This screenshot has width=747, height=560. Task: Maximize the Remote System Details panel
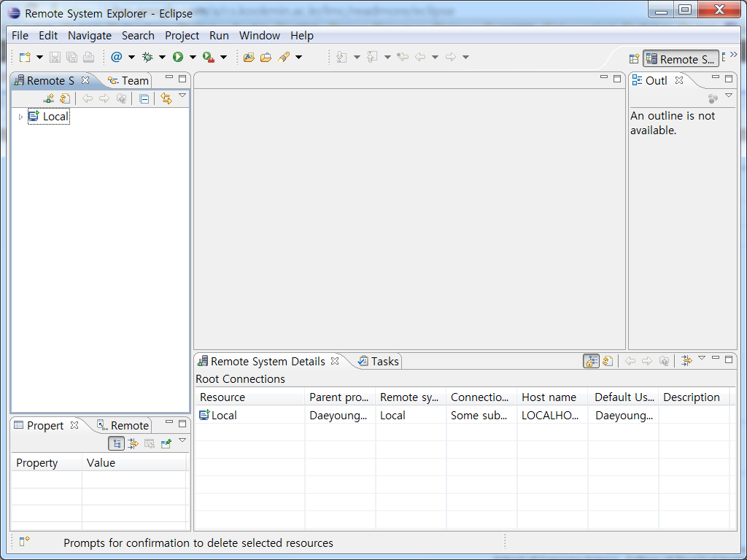coord(729,359)
